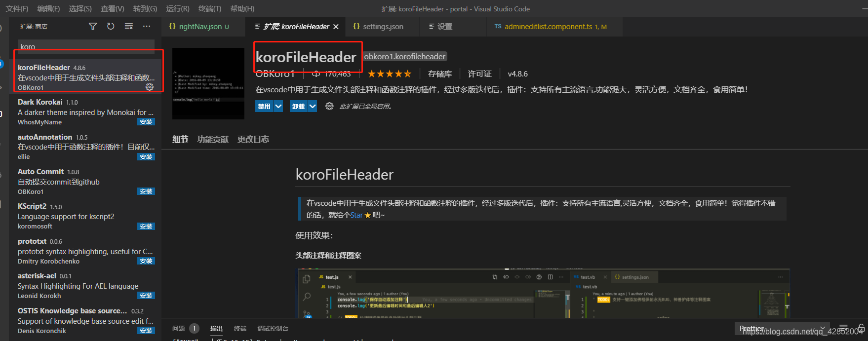This screenshot has width=868, height=341.
Task: Disable the koroFileHeader extension
Action: [x=265, y=106]
